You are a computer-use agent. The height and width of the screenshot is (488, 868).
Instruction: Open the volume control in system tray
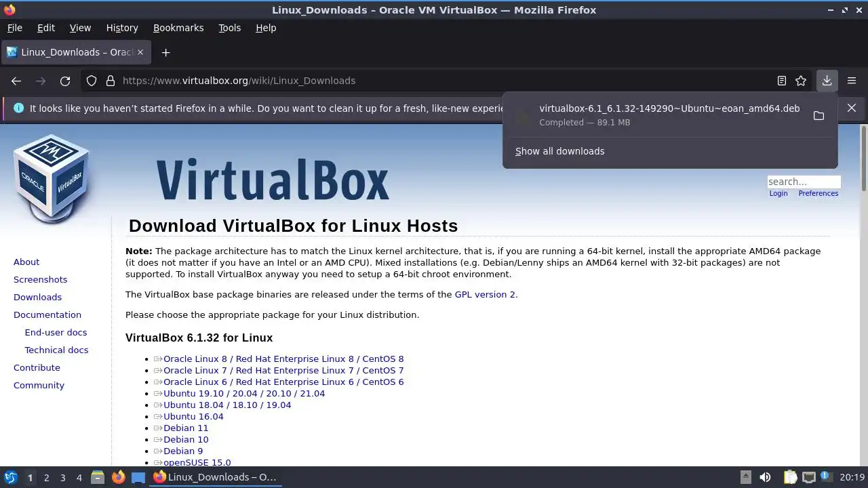765,477
